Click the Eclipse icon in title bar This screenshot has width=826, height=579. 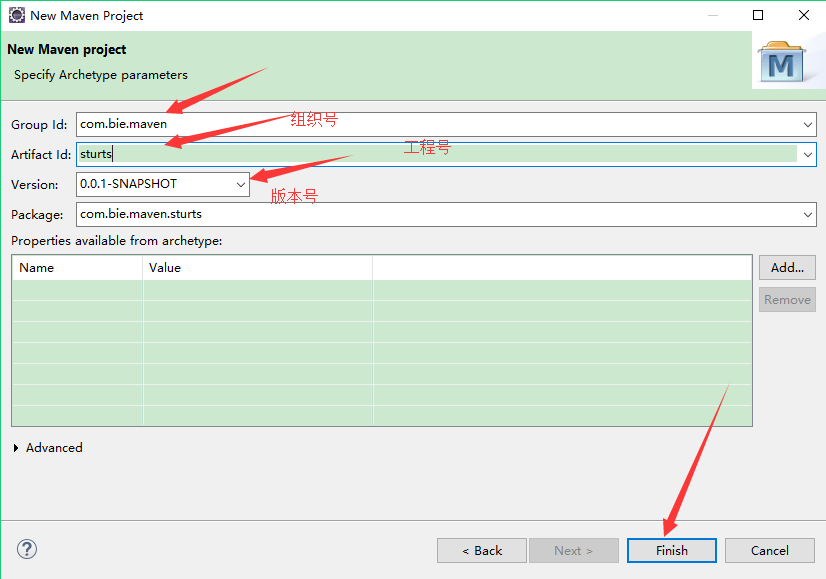click(x=16, y=15)
